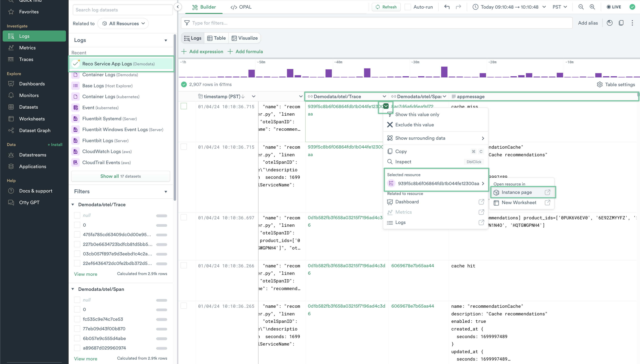Open Docs & support help

pyautogui.click(x=35, y=191)
